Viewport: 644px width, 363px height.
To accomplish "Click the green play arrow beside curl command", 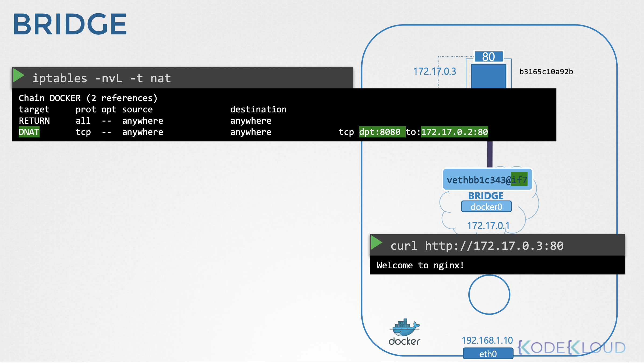I will click(x=377, y=243).
